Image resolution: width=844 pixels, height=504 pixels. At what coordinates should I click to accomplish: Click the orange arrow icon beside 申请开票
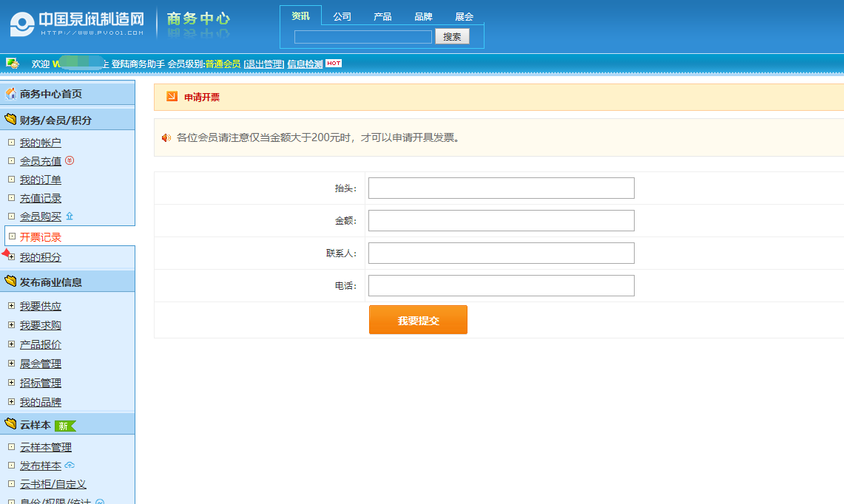(x=172, y=97)
